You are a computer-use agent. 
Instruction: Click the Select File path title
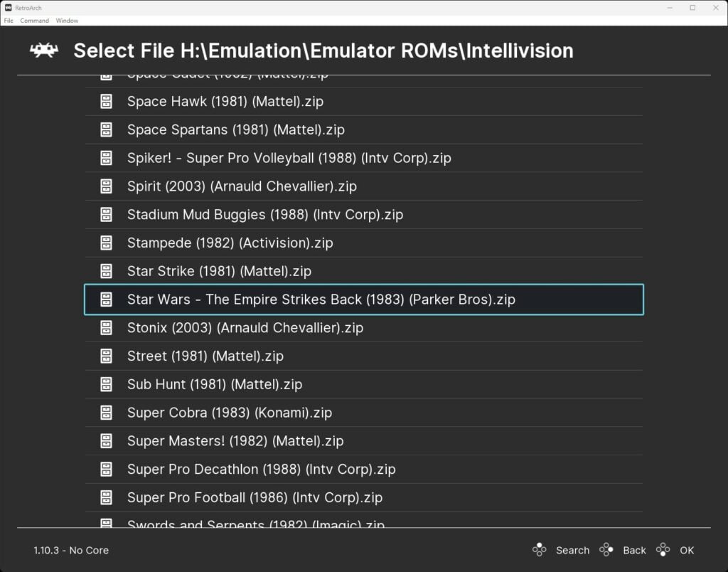pos(323,51)
